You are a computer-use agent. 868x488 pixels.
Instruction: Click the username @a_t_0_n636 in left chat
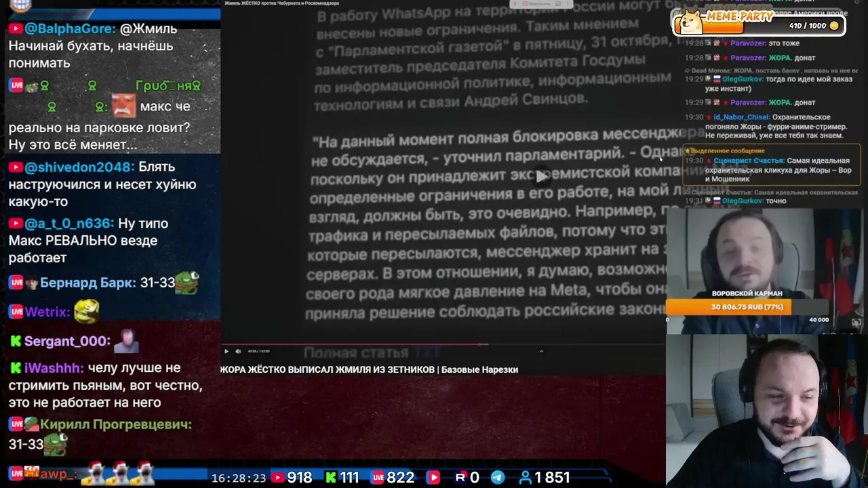[x=69, y=224]
